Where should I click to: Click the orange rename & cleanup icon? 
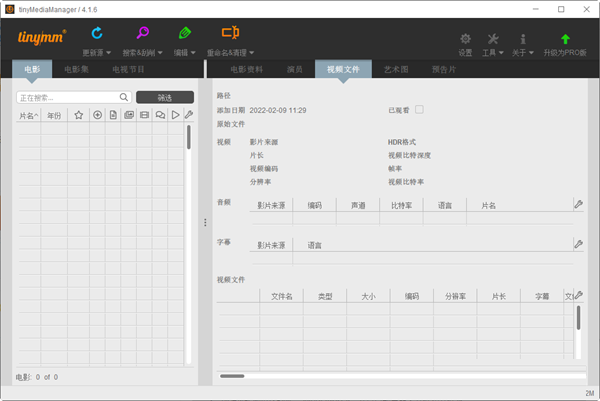[230, 33]
